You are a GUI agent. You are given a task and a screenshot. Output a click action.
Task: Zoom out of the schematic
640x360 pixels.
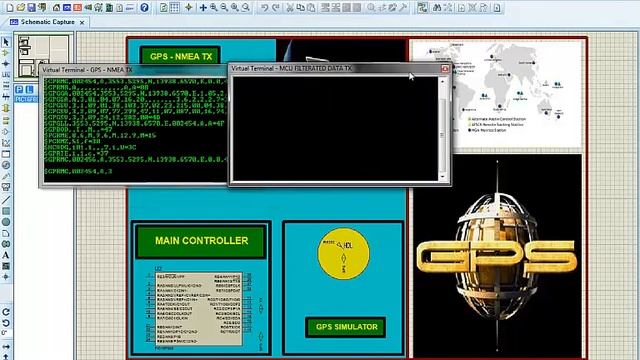click(224, 7)
